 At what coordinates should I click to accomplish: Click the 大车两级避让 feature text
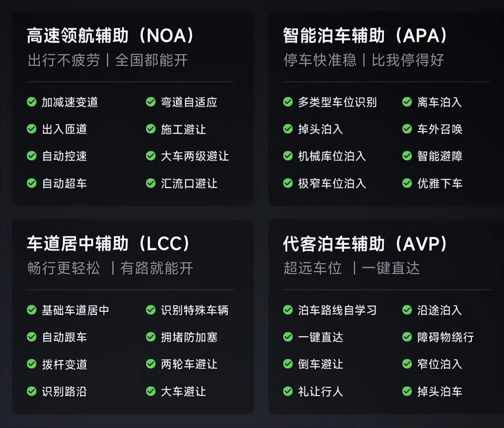point(195,156)
